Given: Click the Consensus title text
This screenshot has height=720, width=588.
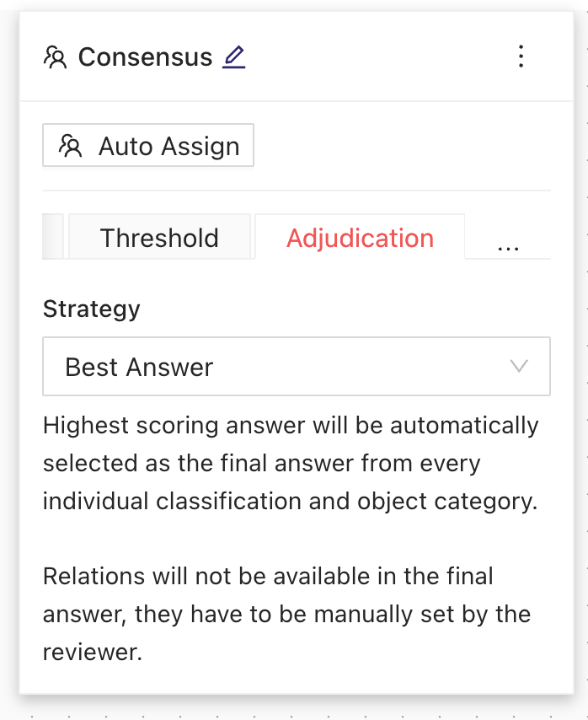Looking at the screenshot, I should click(146, 57).
